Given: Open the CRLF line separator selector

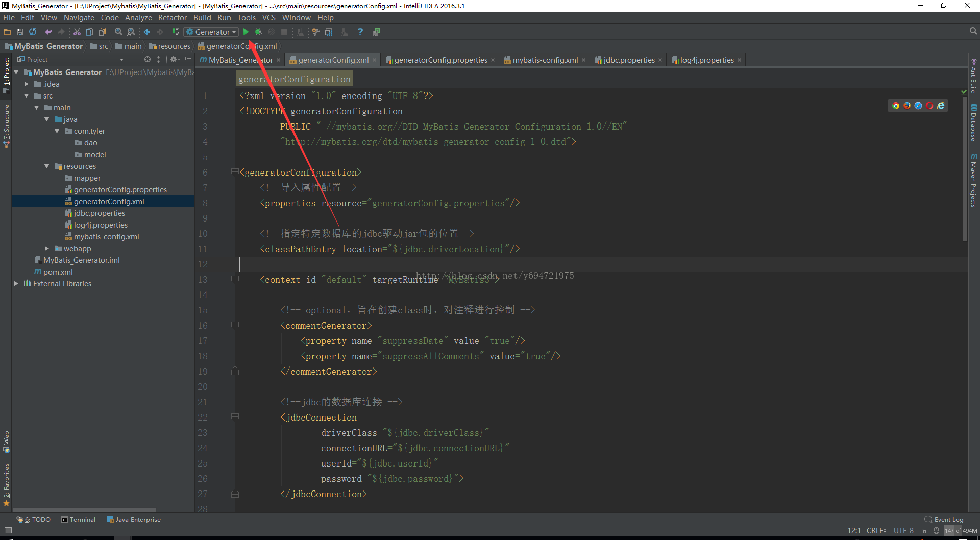Looking at the screenshot, I should 876,531.
